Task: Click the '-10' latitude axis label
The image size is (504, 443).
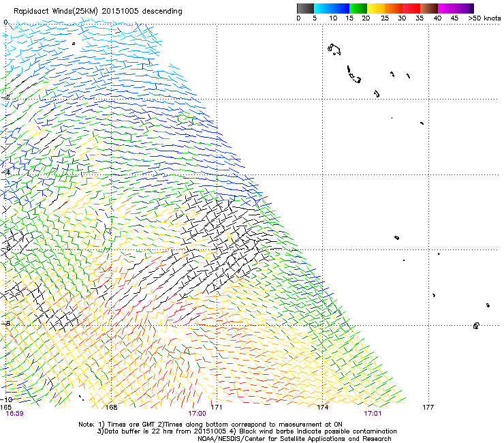Action: click(6, 399)
